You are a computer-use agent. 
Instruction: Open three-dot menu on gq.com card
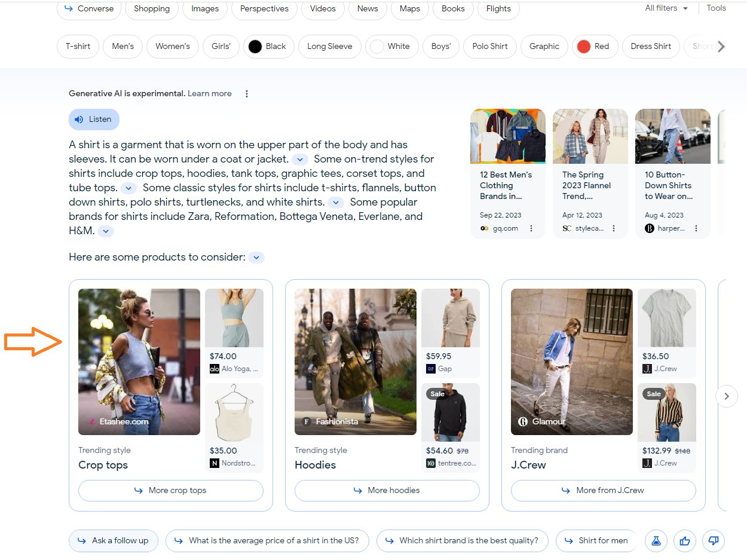pyautogui.click(x=531, y=228)
